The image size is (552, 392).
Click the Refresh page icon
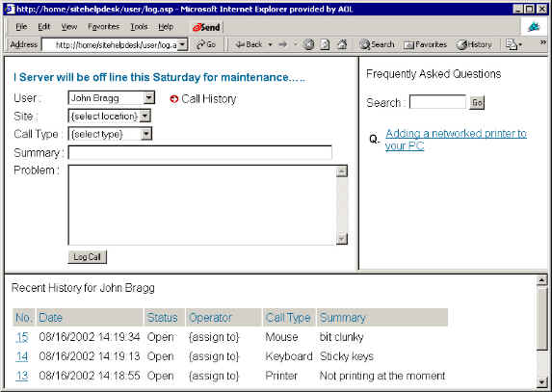326,44
